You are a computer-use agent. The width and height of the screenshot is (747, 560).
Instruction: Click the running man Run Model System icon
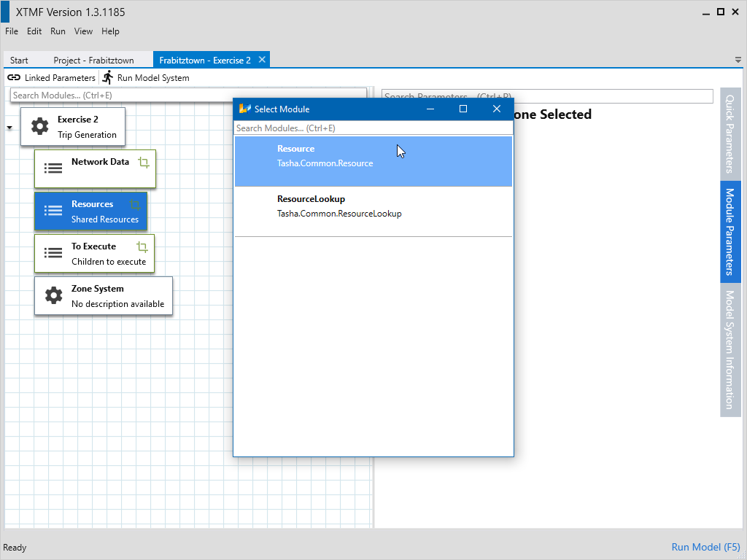(x=108, y=77)
